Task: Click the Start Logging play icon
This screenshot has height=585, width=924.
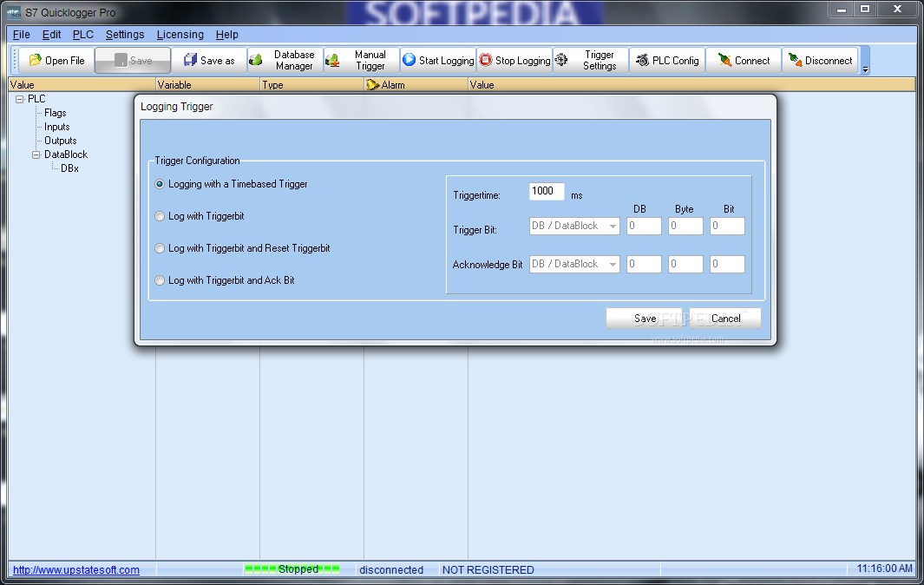Action: pyautogui.click(x=409, y=60)
